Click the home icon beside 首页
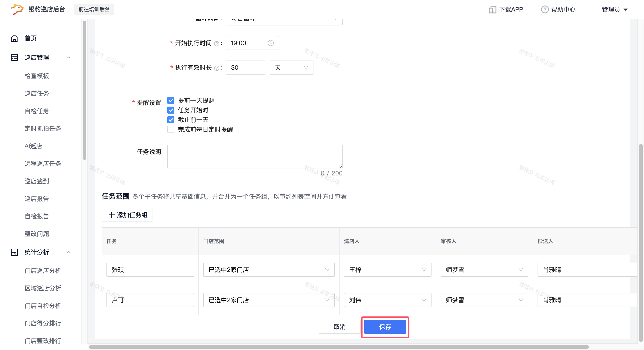644x350 pixels. (x=14, y=38)
